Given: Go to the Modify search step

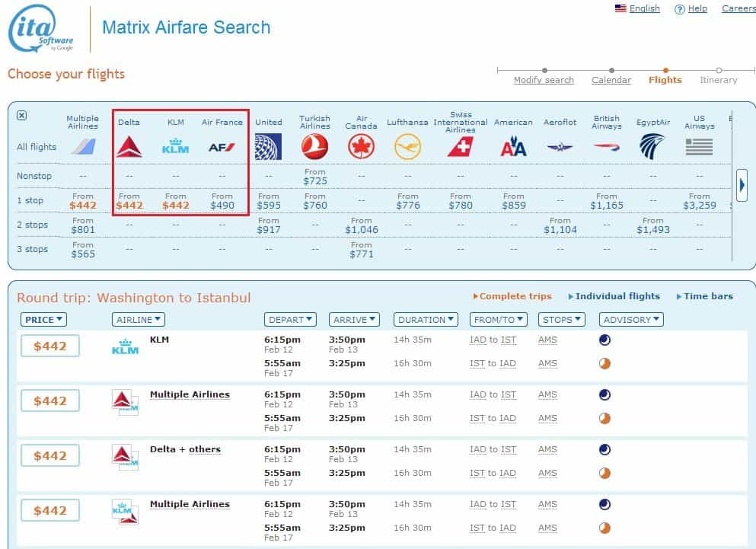Looking at the screenshot, I should (x=544, y=80).
